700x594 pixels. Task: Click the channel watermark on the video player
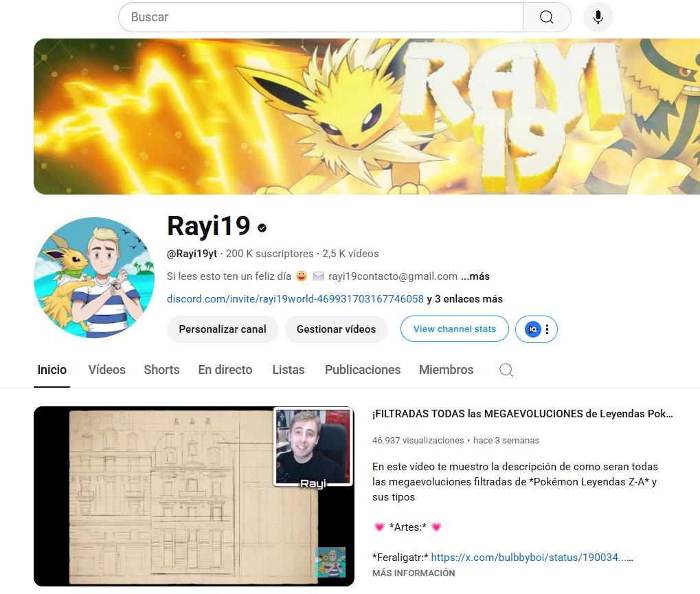click(330, 562)
